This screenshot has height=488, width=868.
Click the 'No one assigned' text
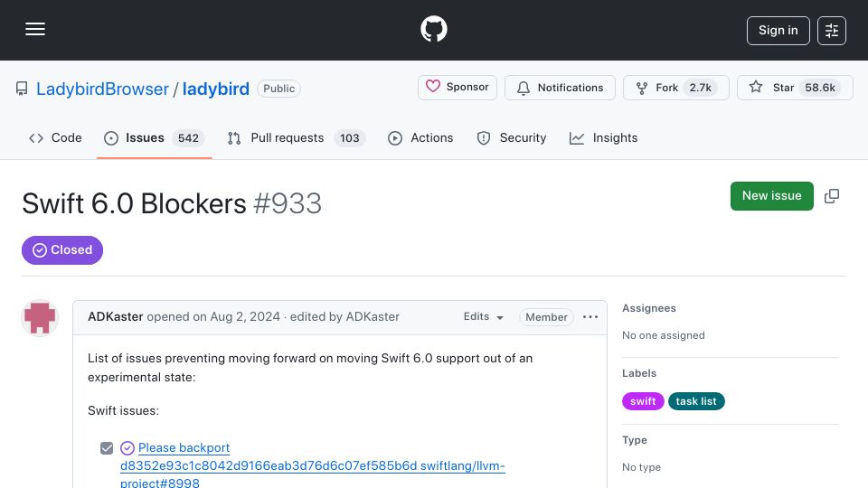(663, 335)
